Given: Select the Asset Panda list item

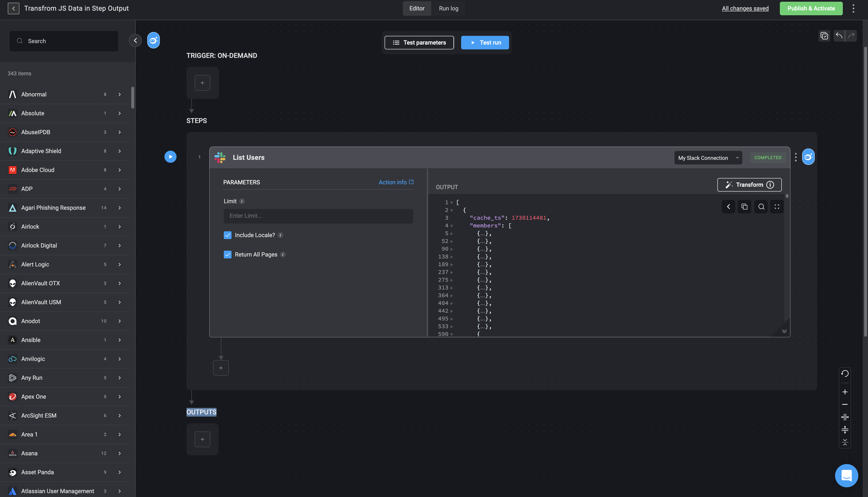Looking at the screenshot, I should 65,473.
